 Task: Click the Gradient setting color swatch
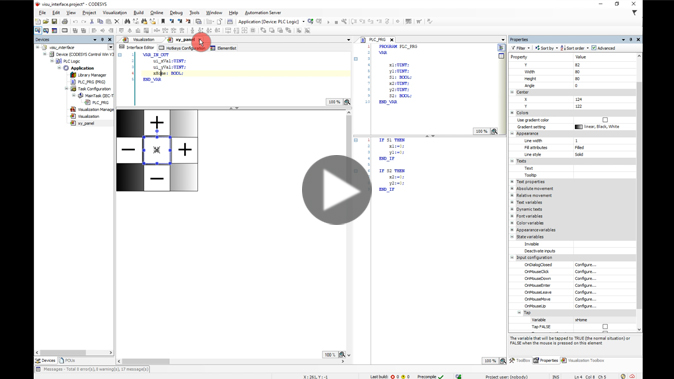(x=579, y=127)
